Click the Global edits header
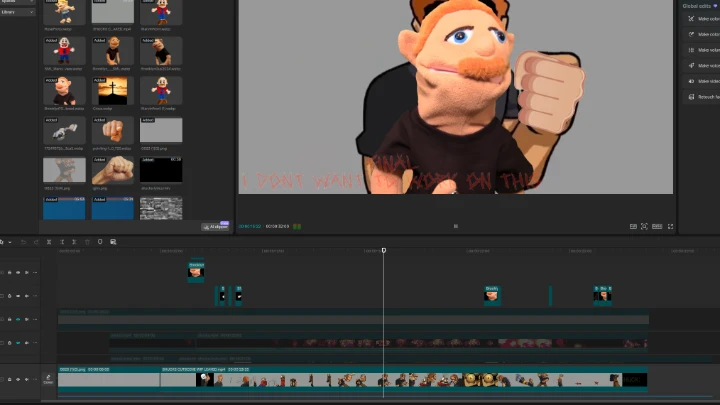Image resolution: width=720 pixels, height=405 pixels. tap(699, 6)
